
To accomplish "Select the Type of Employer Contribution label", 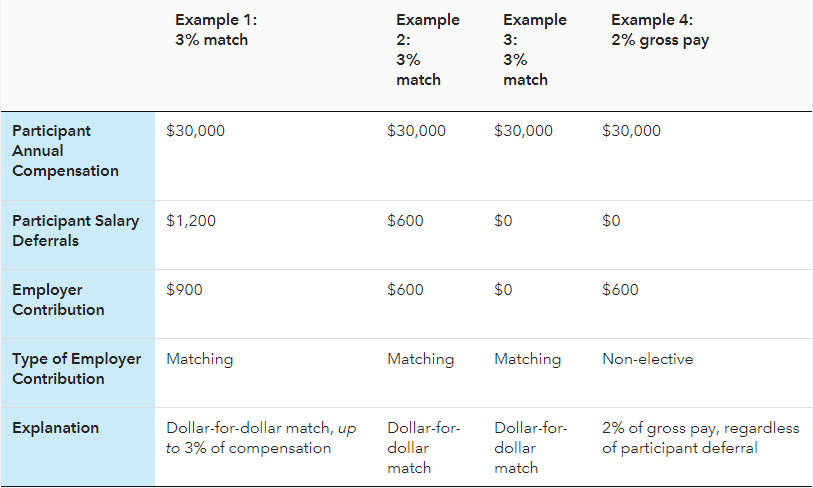I will pyautogui.click(x=76, y=368).
